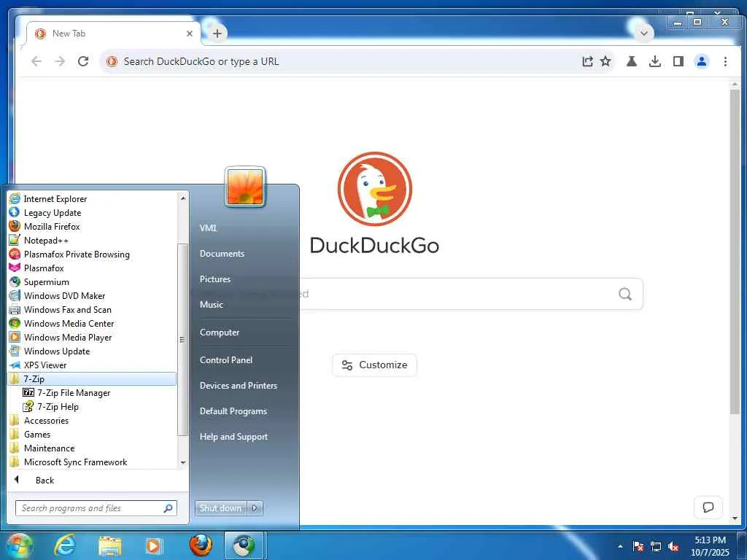
Task: Show hidden system tray icons
Action: (x=620, y=547)
